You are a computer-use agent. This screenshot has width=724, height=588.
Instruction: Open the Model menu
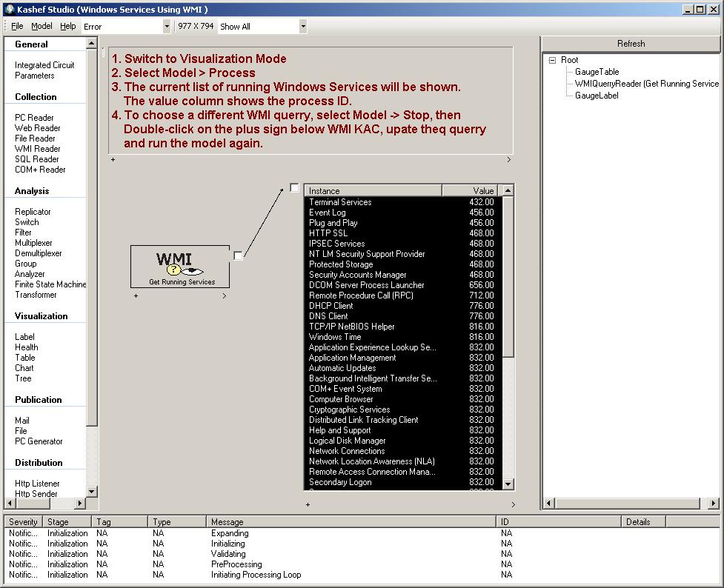point(41,26)
